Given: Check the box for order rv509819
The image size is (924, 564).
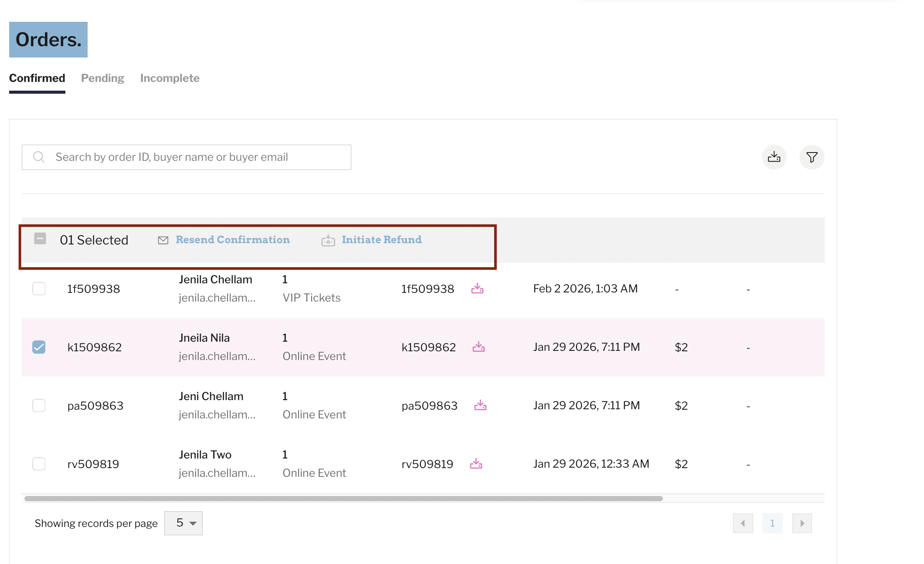Looking at the screenshot, I should tap(39, 464).
